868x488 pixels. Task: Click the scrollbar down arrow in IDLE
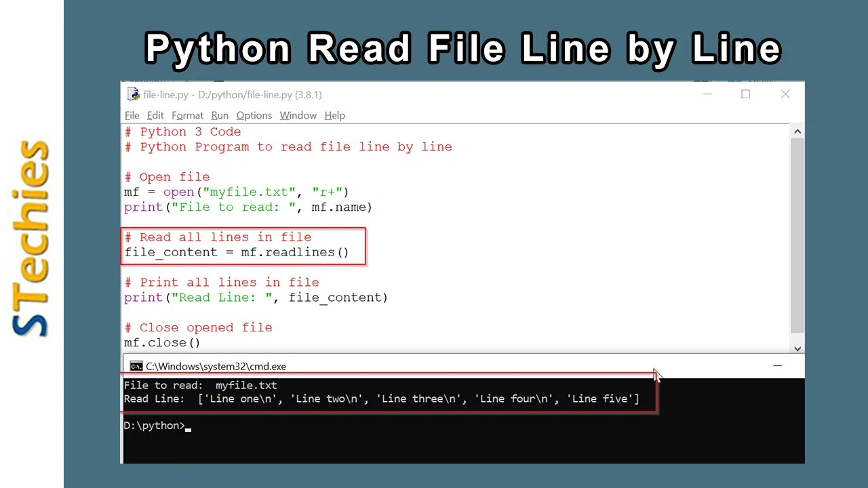point(797,348)
